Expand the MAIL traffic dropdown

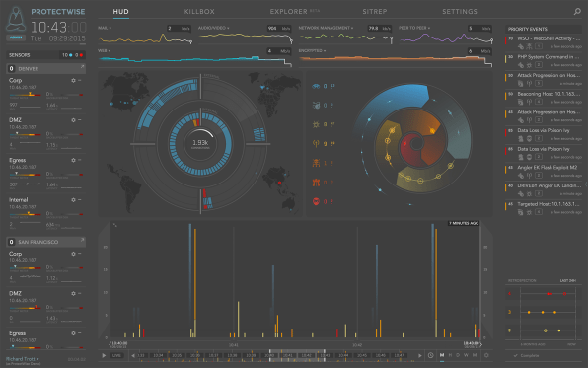pyautogui.click(x=105, y=28)
